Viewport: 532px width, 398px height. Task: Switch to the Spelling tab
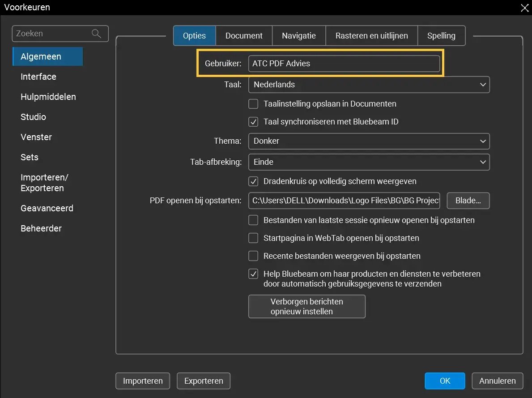pos(441,36)
